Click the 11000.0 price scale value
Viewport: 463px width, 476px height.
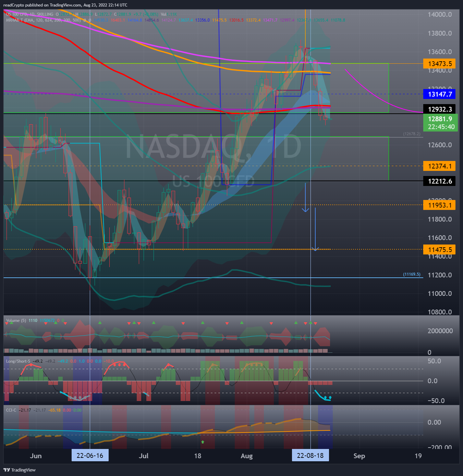(x=440, y=293)
